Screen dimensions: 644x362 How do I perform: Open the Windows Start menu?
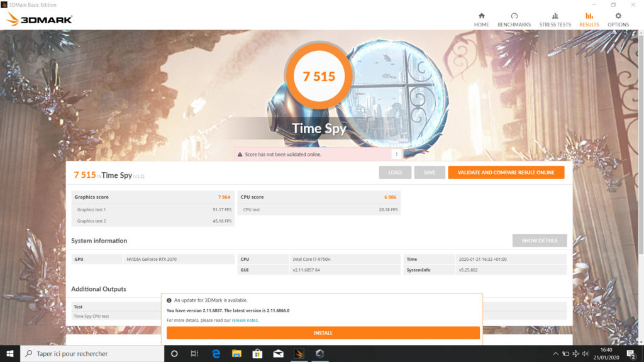(10, 353)
